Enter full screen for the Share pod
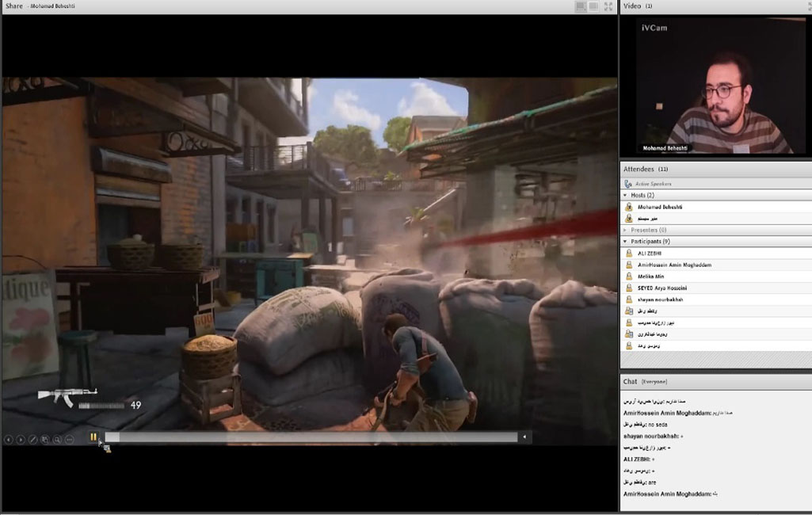The image size is (812, 515). 608,6
